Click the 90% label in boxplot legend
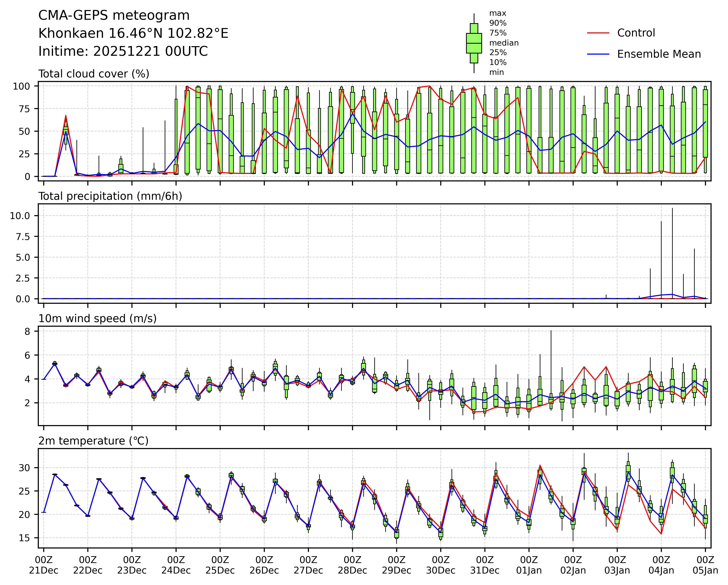Image resolution: width=728 pixels, height=585 pixels. 498,23
